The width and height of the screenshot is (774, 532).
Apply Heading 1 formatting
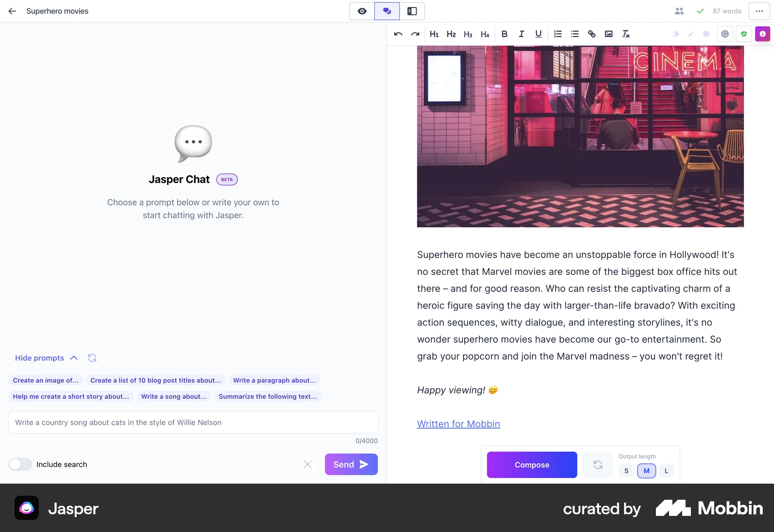[x=434, y=34]
